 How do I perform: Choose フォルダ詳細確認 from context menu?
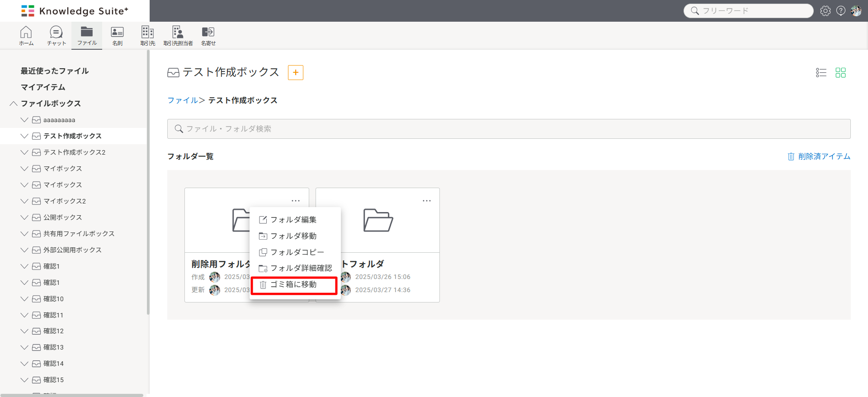[295, 268]
